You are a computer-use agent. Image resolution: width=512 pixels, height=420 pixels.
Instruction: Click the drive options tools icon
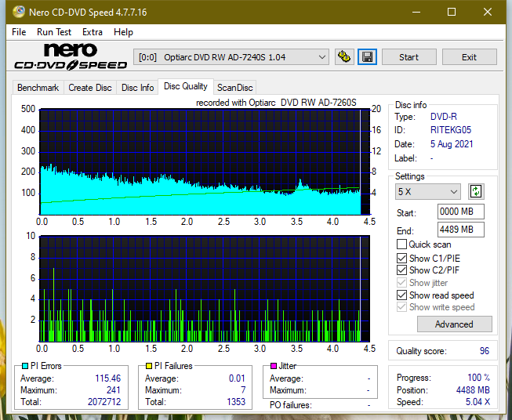pos(344,57)
